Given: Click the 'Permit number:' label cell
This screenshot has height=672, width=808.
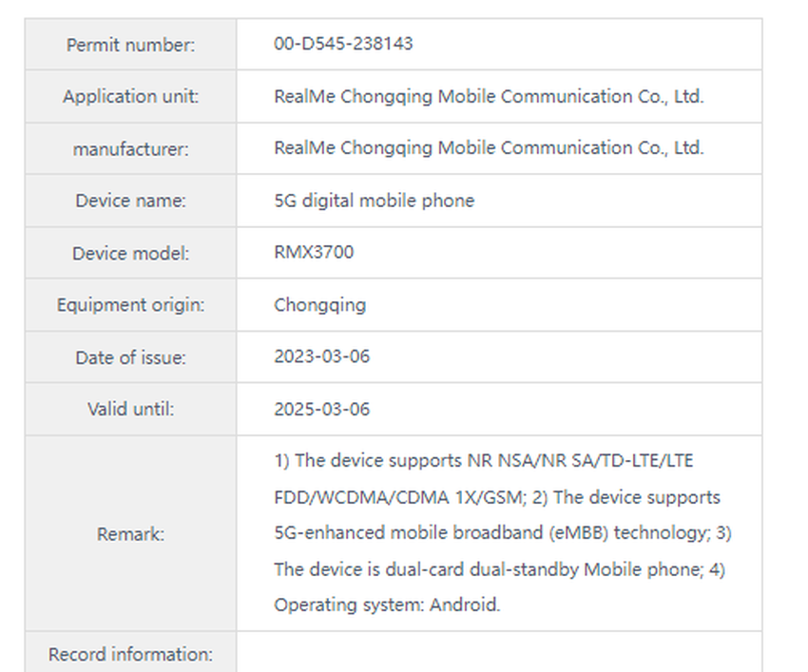Looking at the screenshot, I should tap(130, 45).
